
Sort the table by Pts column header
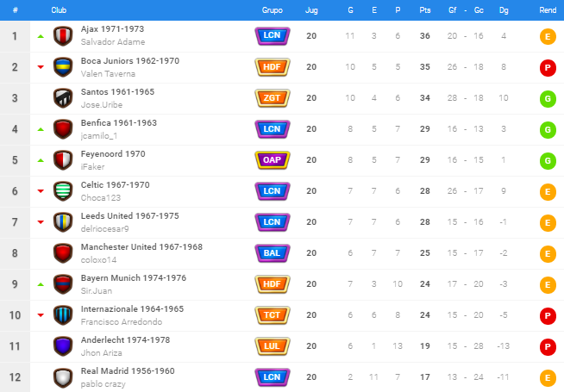tap(425, 10)
